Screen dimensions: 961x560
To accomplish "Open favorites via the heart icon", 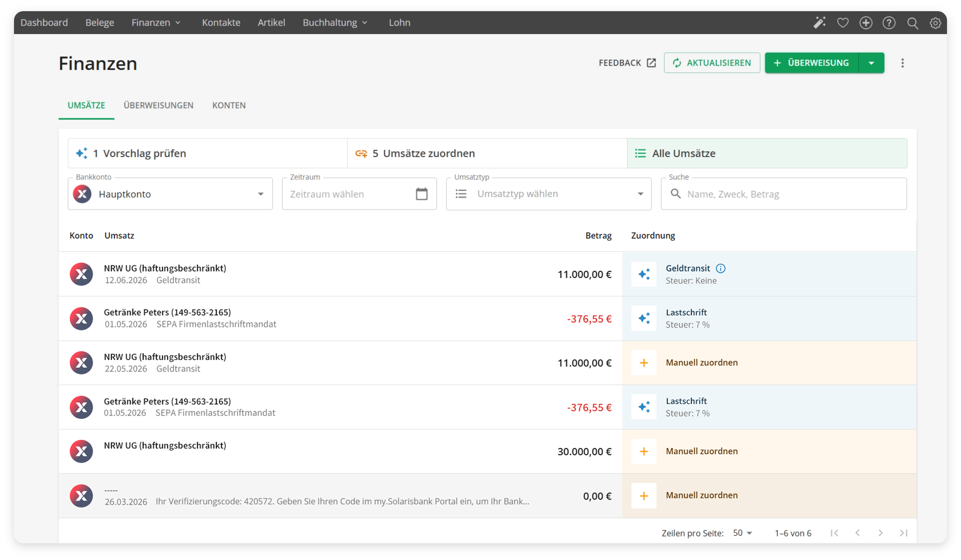I will pos(843,22).
